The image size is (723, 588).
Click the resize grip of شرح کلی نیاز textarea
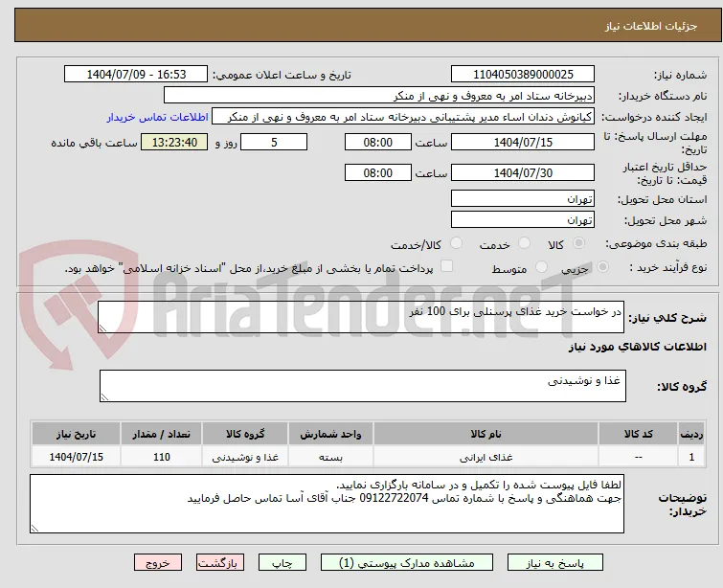[x=102, y=328]
